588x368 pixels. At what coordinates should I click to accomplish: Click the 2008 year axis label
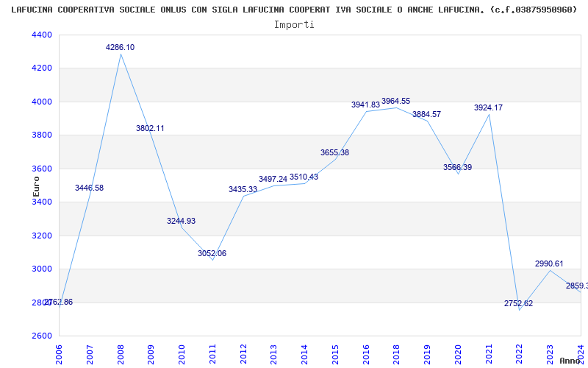point(121,355)
